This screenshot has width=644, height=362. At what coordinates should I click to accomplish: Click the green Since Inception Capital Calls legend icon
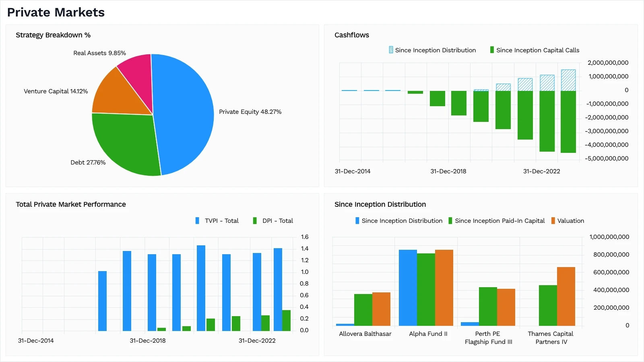491,50
